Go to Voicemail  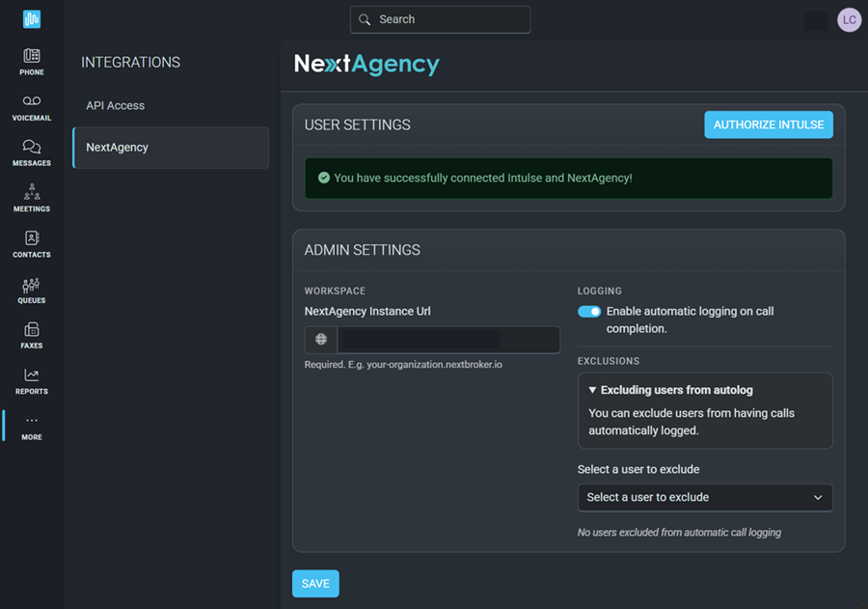point(32,107)
